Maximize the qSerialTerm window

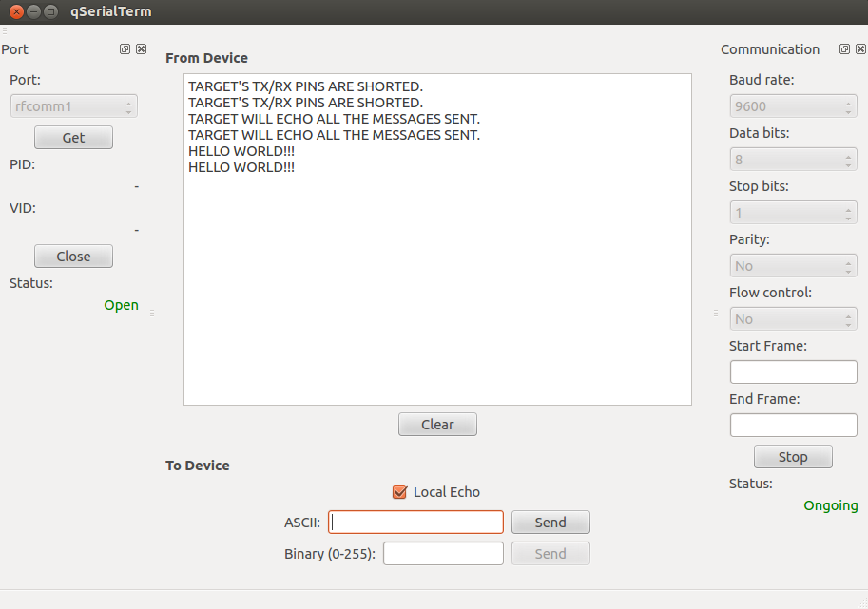point(51,11)
